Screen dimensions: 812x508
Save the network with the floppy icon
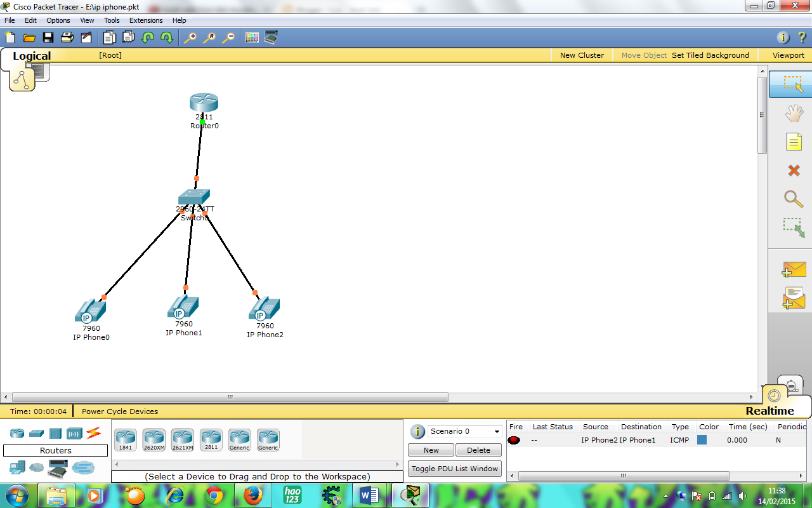[x=48, y=37]
